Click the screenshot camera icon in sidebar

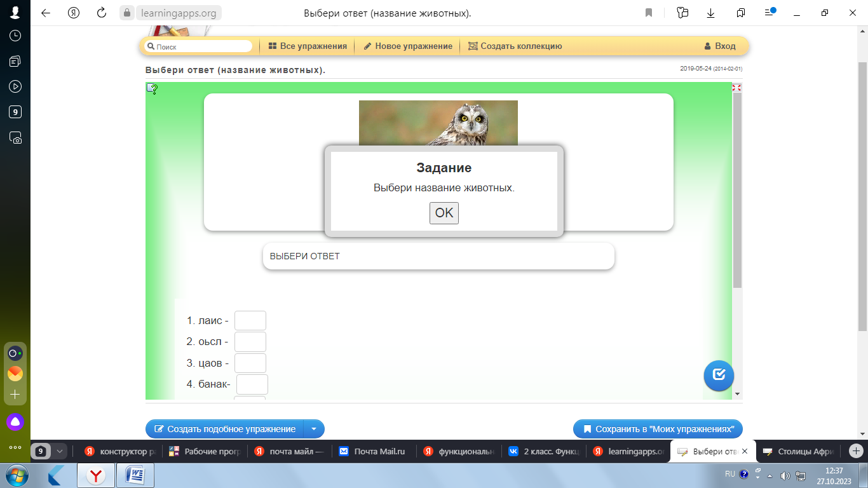[15, 137]
